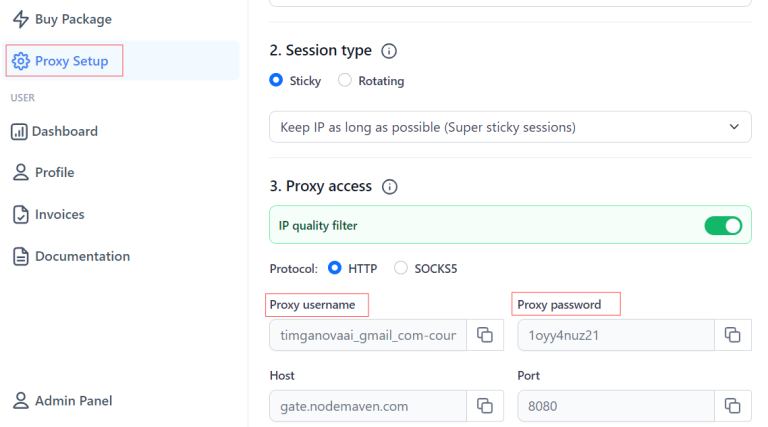
Task: Open the Buy Package menu item
Action: point(73,19)
